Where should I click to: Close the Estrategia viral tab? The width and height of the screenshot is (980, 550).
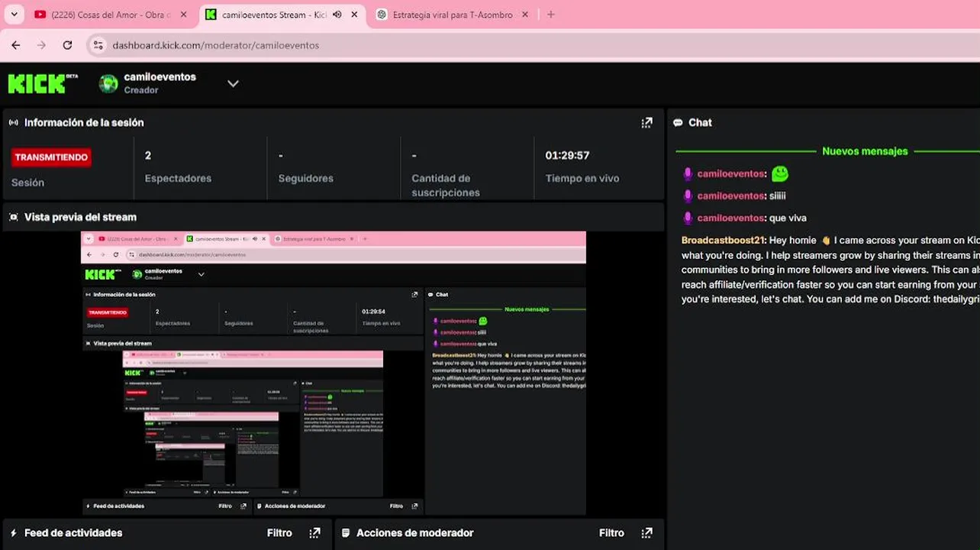[x=524, y=15]
